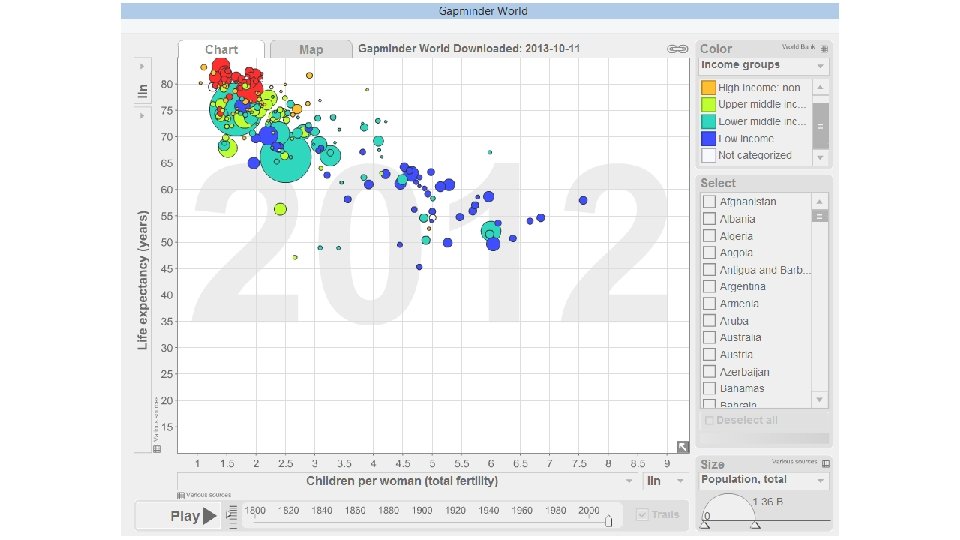Click the Deselect all button
This screenshot has width=960, height=540.
click(741, 420)
